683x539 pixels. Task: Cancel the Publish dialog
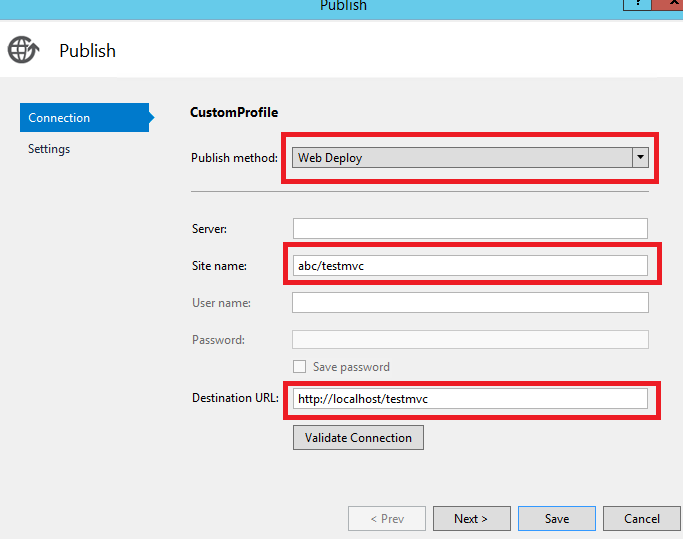point(642,519)
